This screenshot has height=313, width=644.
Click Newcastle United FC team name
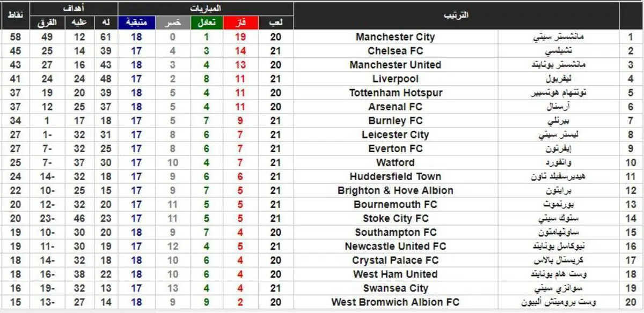pyautogui.click(x=396, y=246)
